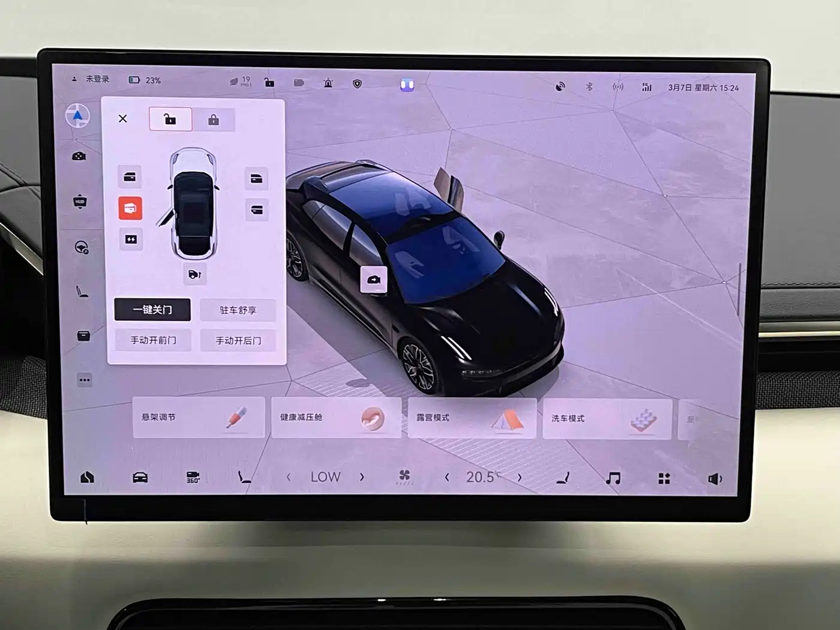840x630 pixels.
Task: Decrease temperature left of 20.5
Action: coord(447,478)
